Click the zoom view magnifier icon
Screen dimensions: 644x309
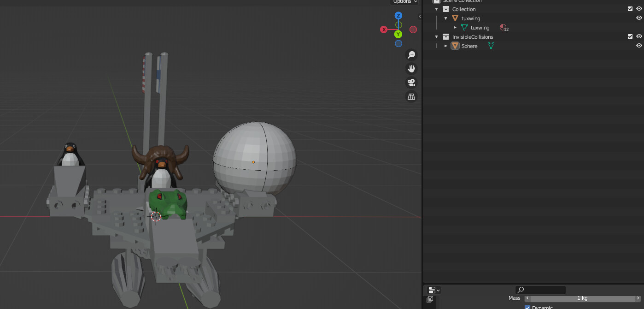click(x=411, y=55)
